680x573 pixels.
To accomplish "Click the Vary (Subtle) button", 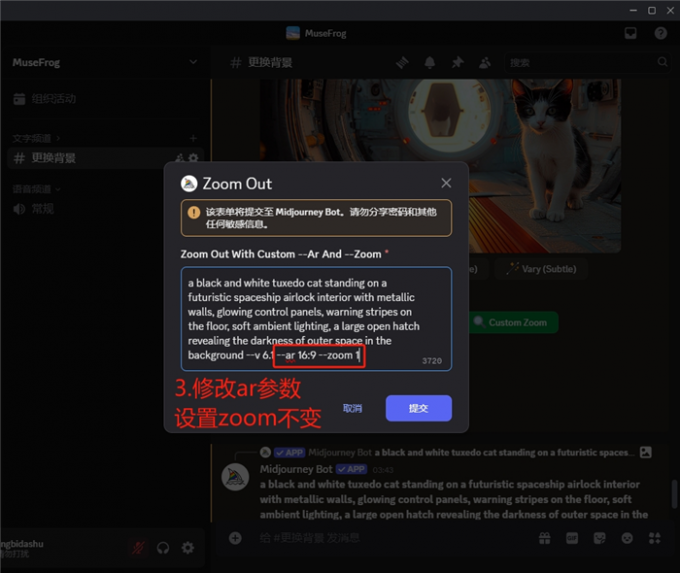I will point(541,269).
